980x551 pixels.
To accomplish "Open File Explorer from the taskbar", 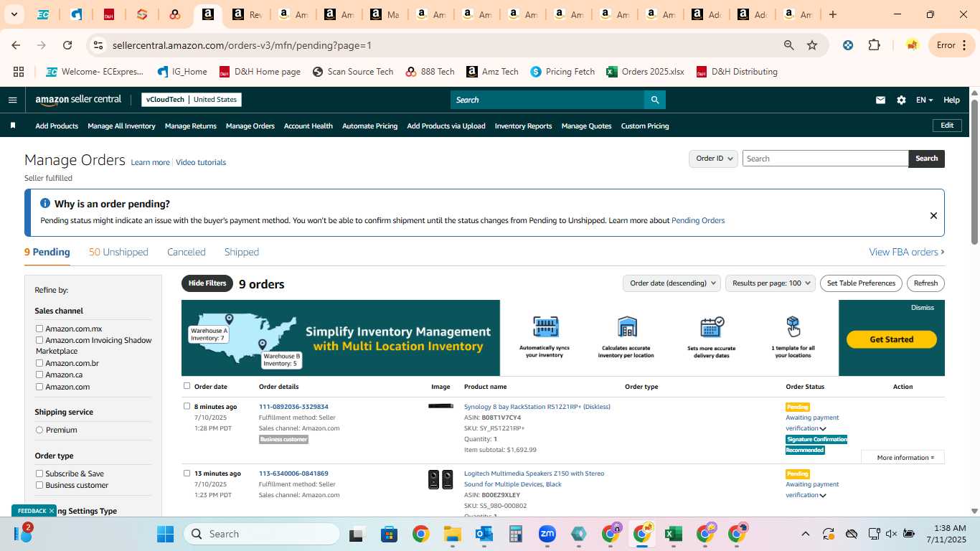I will tap(452, 534).
